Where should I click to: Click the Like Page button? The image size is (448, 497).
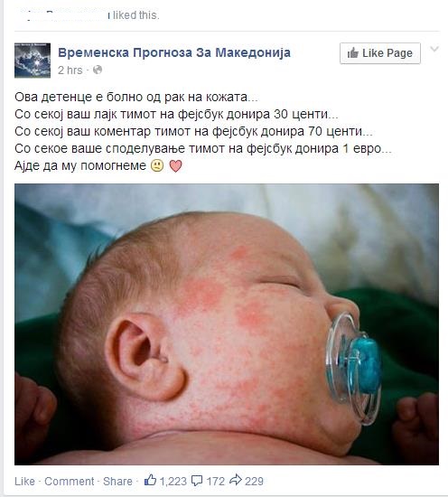(380, 53)
